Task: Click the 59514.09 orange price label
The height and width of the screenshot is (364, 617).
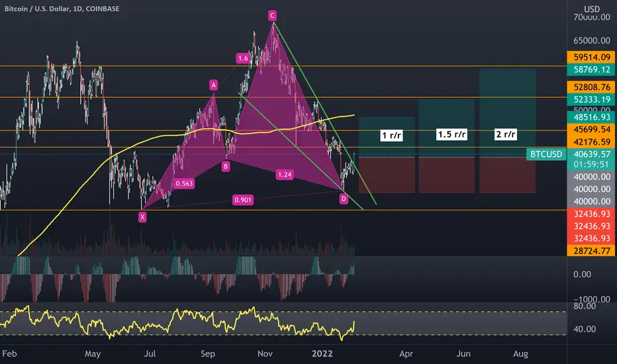Action: pos(592,57)
